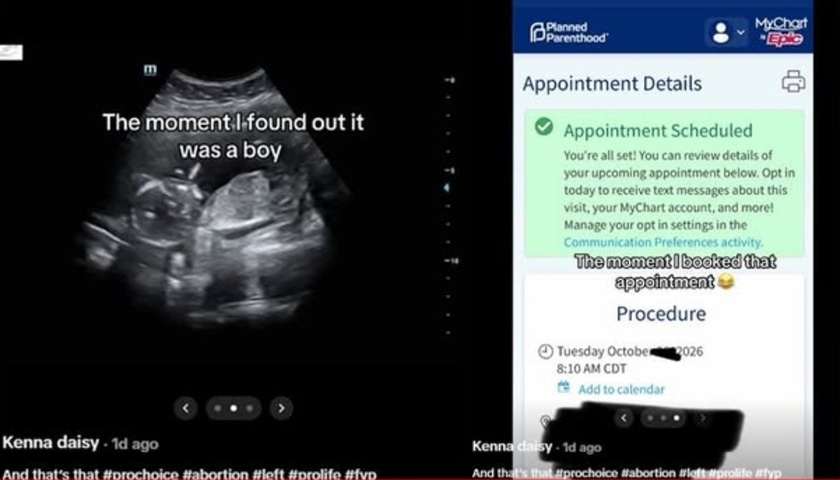
Task: Click Add to calendar link
Action: tap(621, 389)
